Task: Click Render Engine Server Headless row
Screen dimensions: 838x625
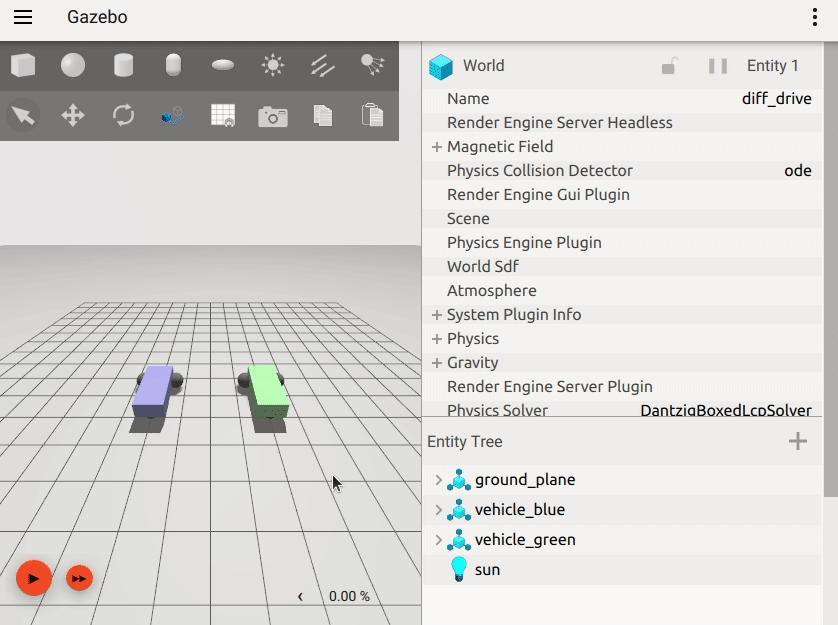Action: coord(623,122)
